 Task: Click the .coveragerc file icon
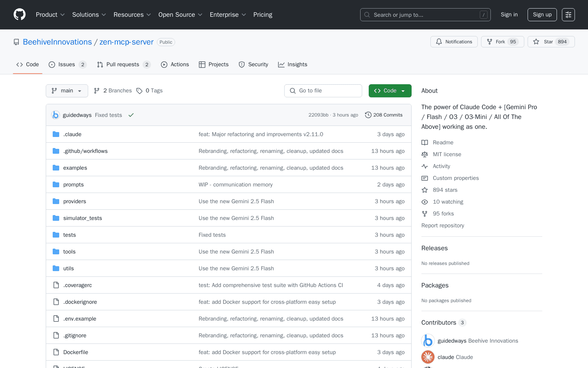[x=56, y=285]
